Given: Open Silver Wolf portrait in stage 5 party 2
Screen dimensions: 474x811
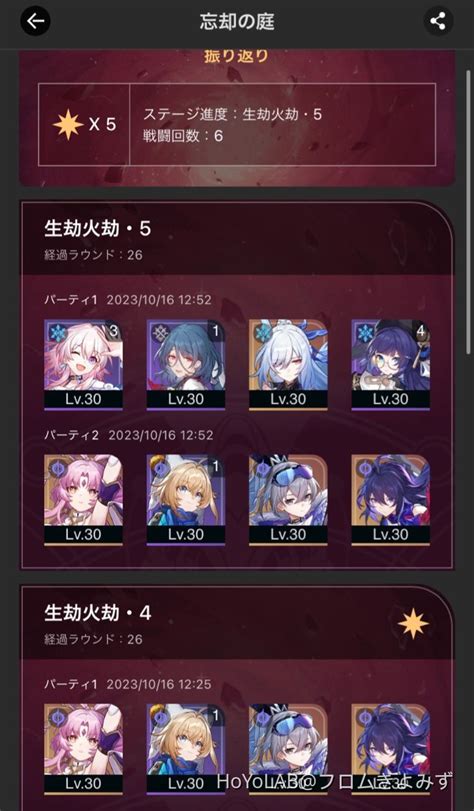Looking at the screenshot, I should tap(288, 500).
